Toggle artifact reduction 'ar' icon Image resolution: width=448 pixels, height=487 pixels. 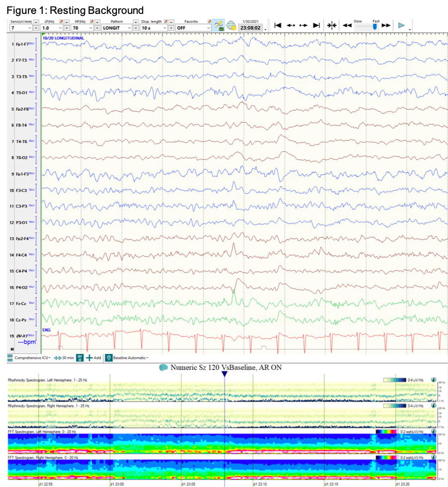coord(80,357)
